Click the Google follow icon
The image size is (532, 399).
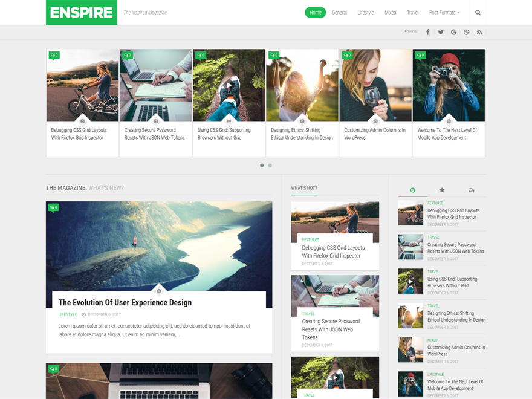click(x=453, y=31)
